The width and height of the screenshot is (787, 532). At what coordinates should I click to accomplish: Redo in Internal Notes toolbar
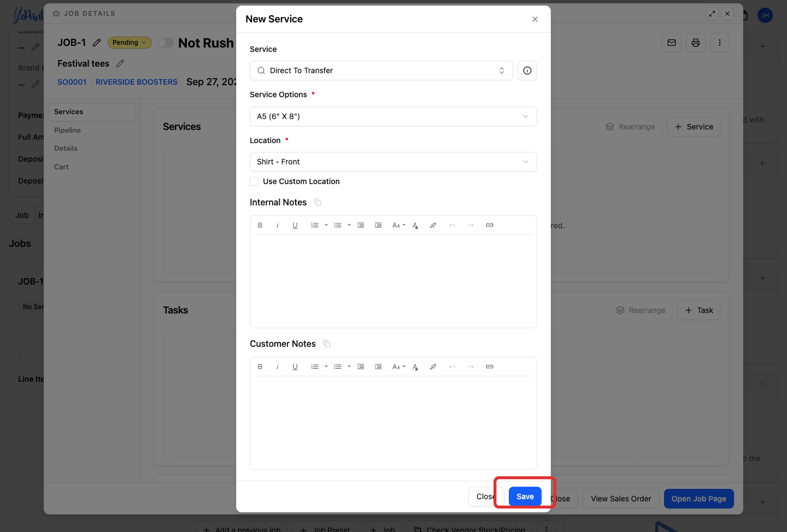pos(470,225)
